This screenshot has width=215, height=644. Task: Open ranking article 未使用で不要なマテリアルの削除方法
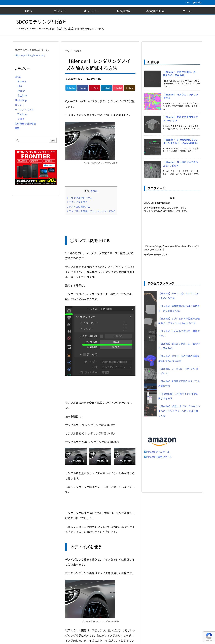pyautogui.click(x=179, y=384)
